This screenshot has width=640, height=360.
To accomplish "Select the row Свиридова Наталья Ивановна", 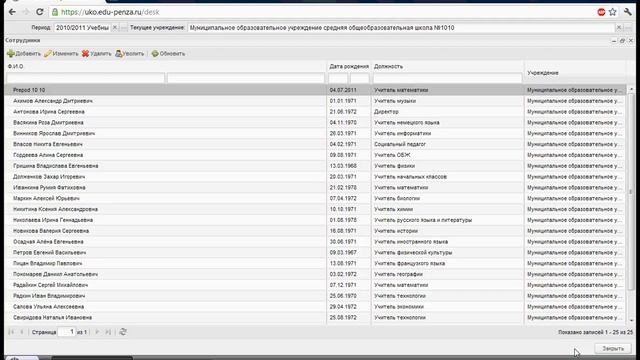I will [315, 318].
